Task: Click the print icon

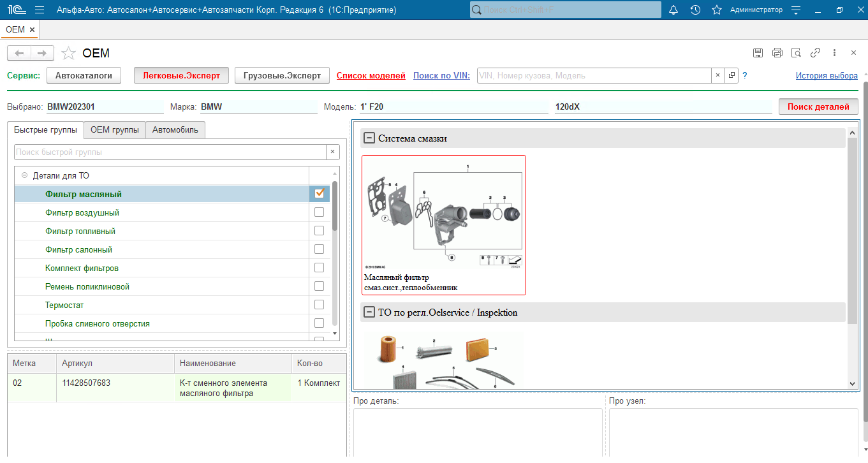Action: (777, 53)
